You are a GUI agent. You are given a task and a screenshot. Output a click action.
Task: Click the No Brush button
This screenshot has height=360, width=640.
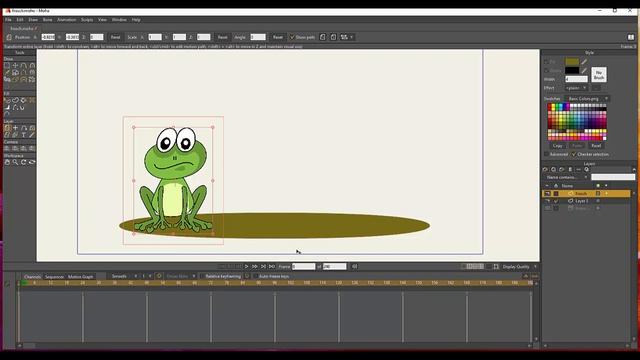[599, 75]
